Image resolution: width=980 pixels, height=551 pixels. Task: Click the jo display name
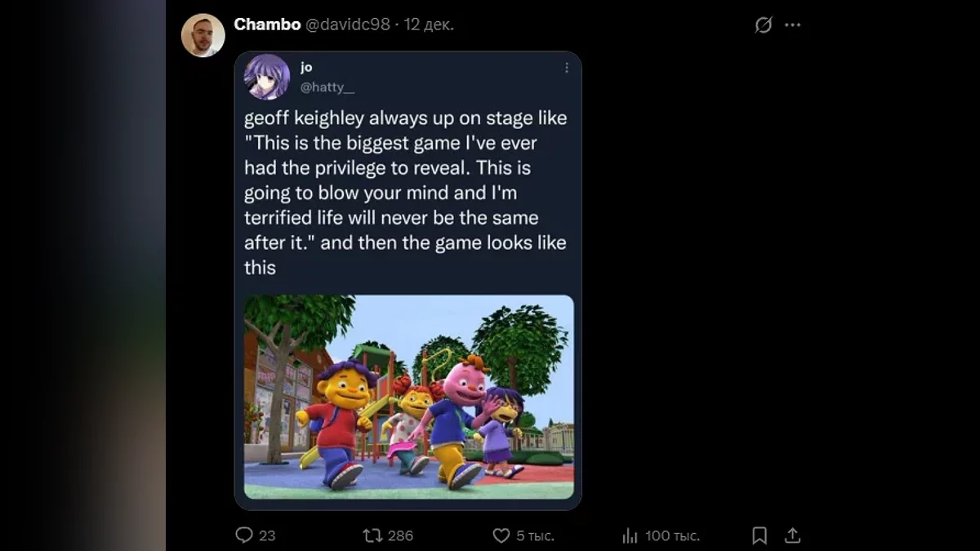(306, 68)
